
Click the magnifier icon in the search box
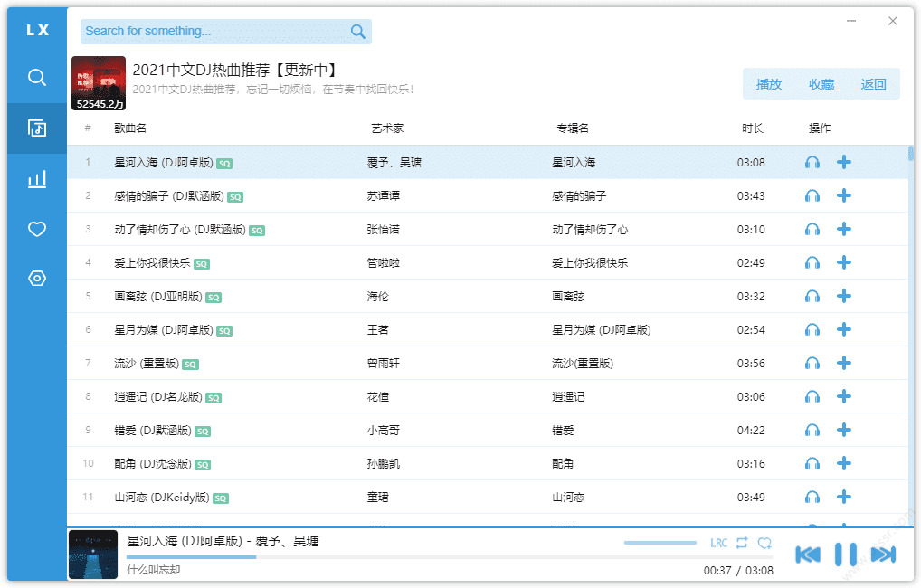pyautogui.click(x=358, y=32)
